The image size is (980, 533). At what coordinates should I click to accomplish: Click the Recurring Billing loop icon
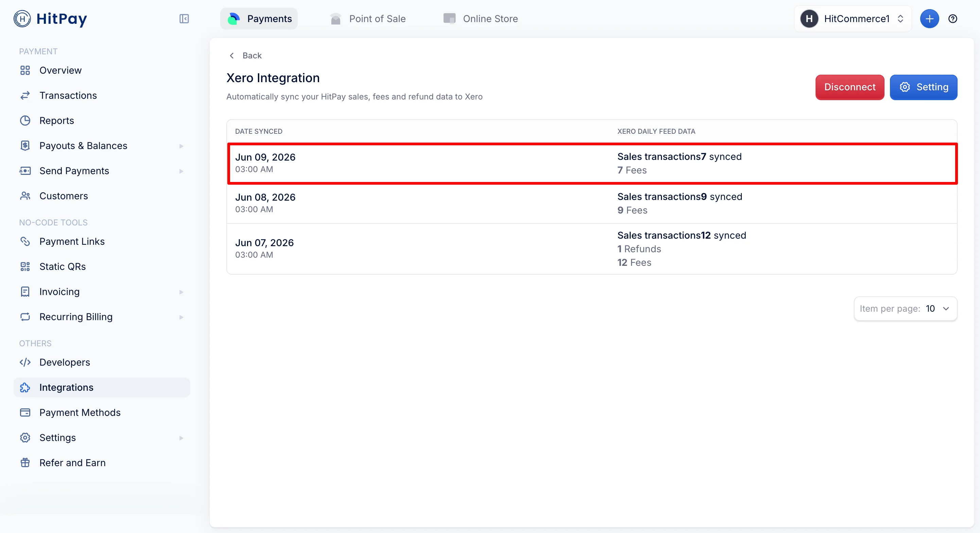(x=25, y=317)
